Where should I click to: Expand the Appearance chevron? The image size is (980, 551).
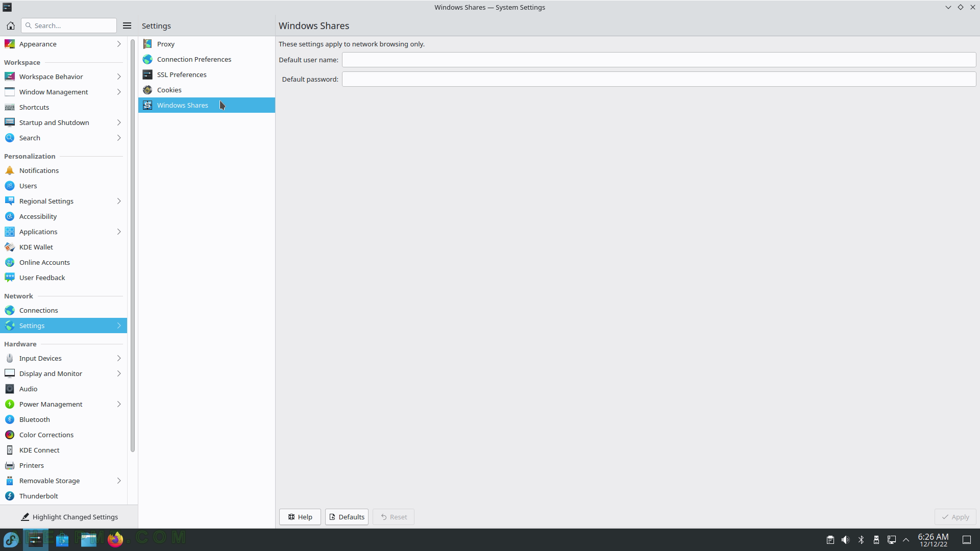[119, 44]
